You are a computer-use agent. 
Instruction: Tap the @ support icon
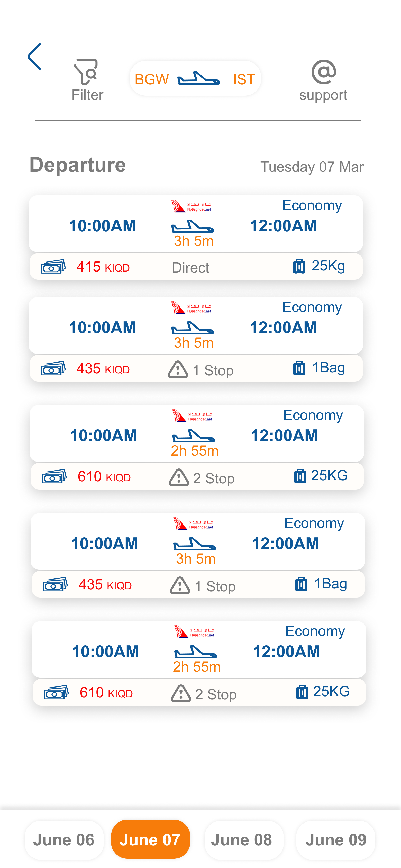(323, 72)
